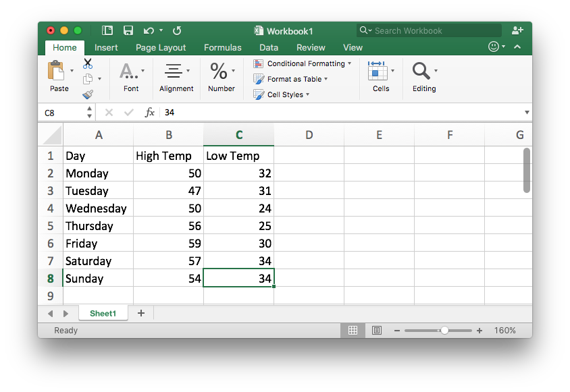The width and height of the screenshot is (570, 392).
Task: Click the Format Painter brush icon
Action: [x=88, y=95]
